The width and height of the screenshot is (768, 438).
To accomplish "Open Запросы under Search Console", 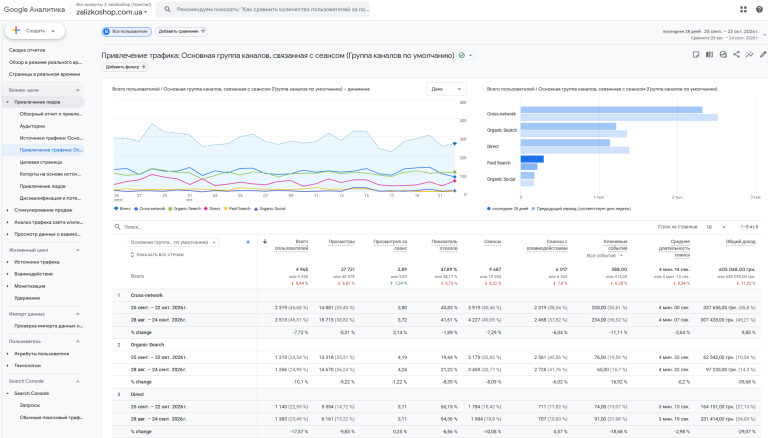I will click(x=30, y=405).
